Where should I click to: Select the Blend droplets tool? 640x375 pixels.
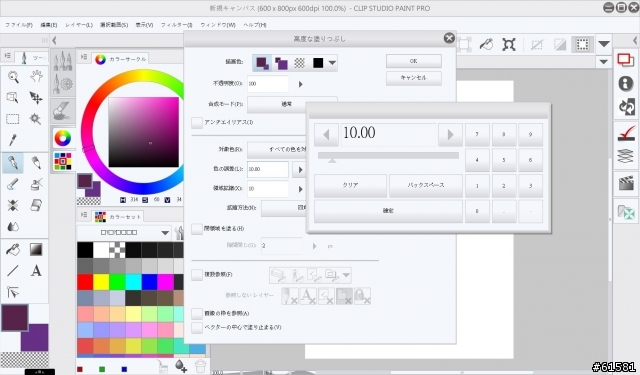[13, 226]
